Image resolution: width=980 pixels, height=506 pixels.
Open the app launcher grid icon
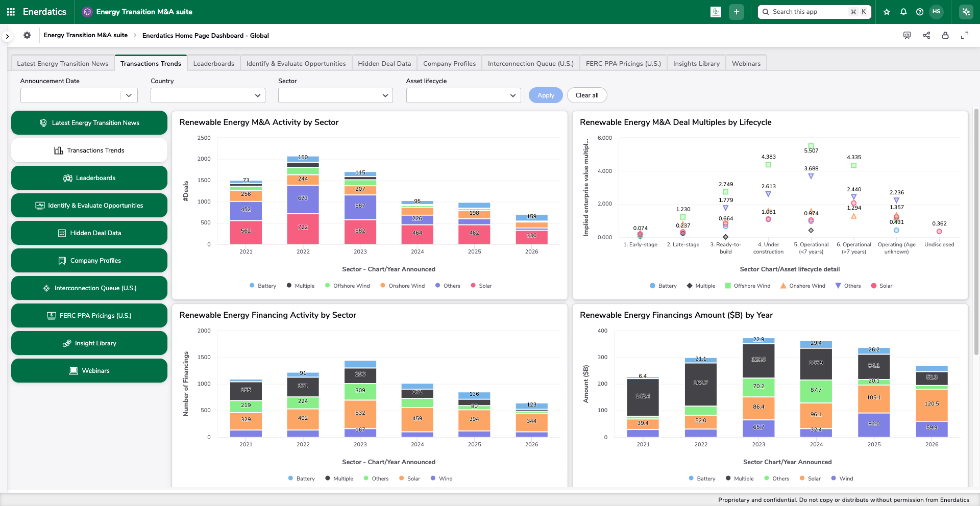(x=11, y=12)
